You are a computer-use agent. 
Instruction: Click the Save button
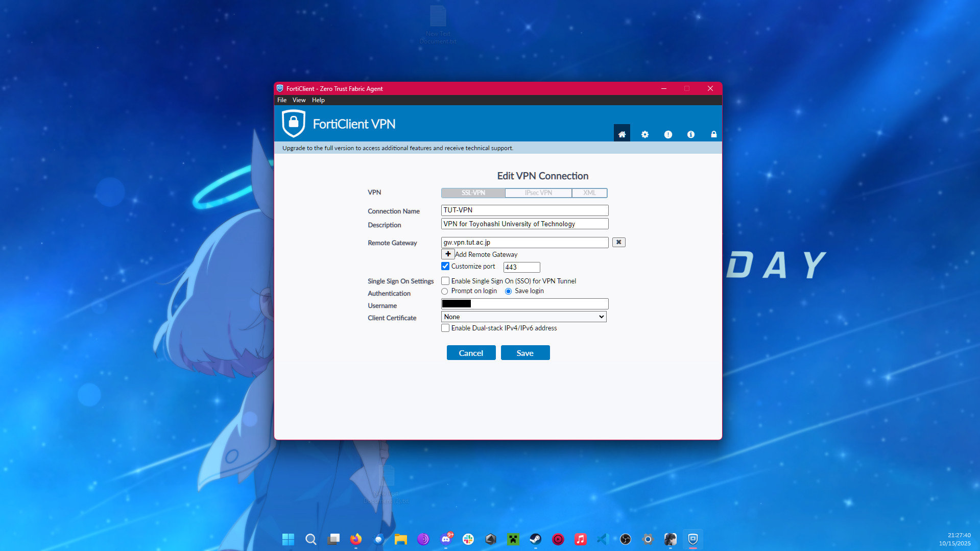coord(525,353)
